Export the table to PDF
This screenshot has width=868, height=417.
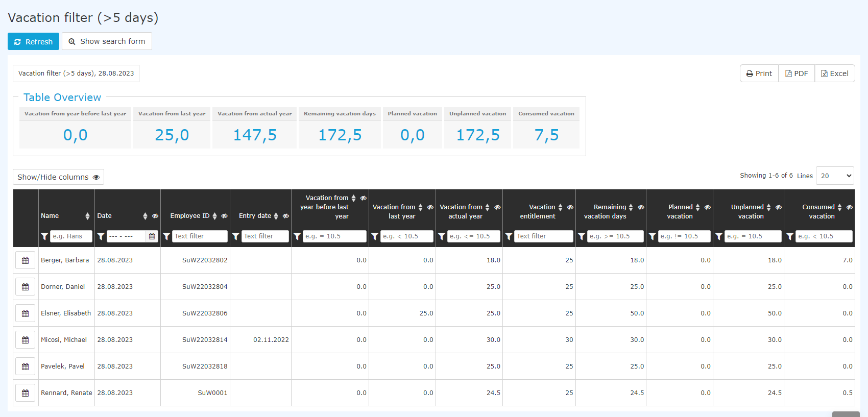coord(797,73)
